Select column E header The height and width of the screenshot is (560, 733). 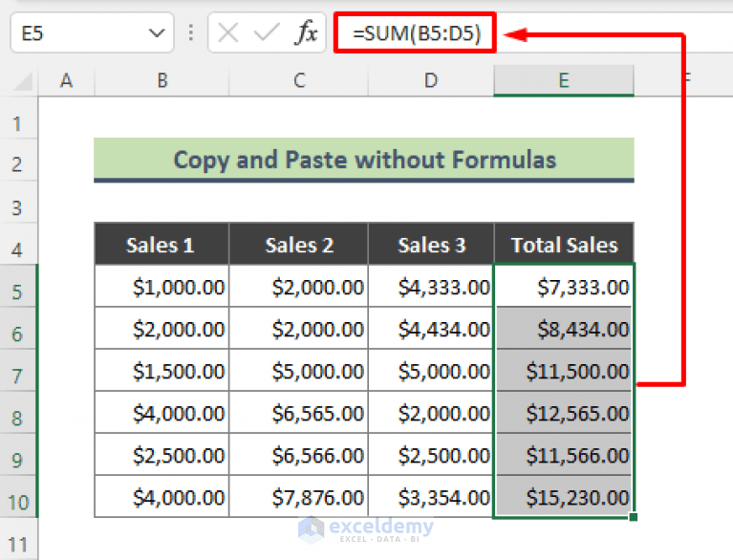click(x=564, y=80)
